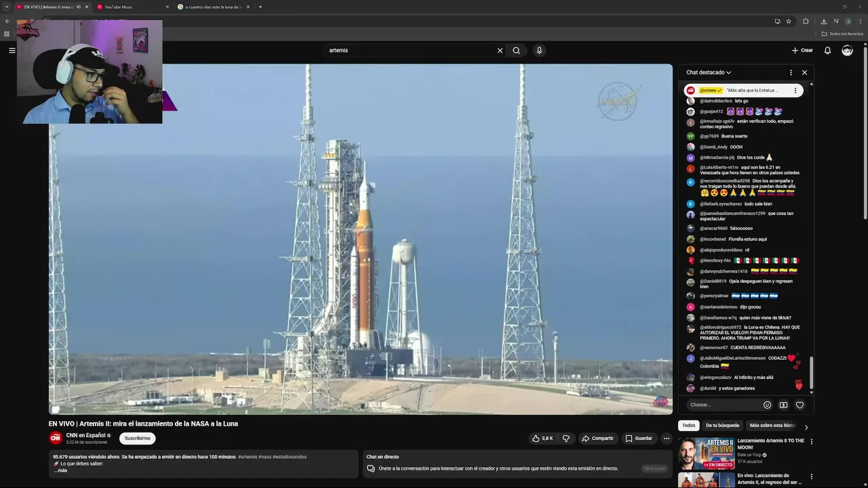Open options for En vivo: Lanzamiento video
This screenshot has width=868, height=488.
(811, 476)
